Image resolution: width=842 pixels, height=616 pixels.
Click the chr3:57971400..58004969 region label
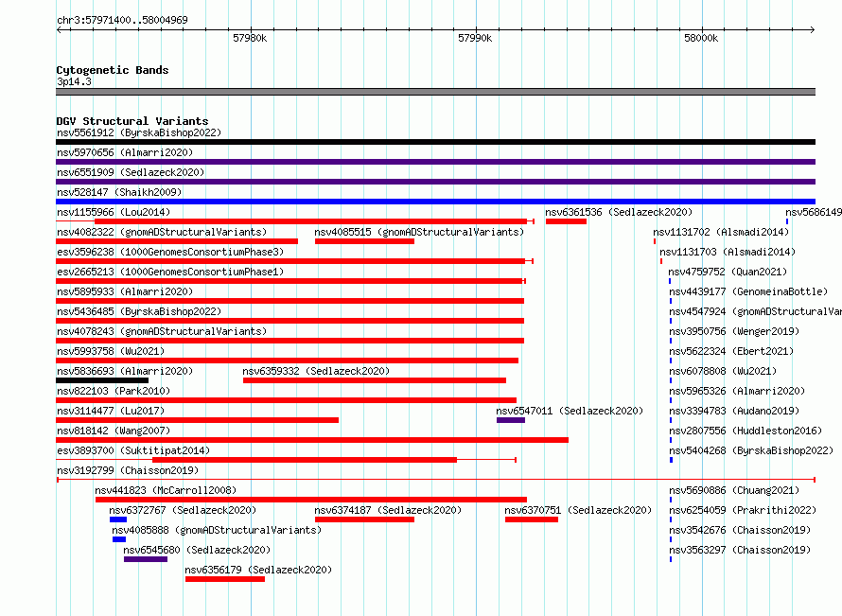pyautogui.click(x=122, y=20)
